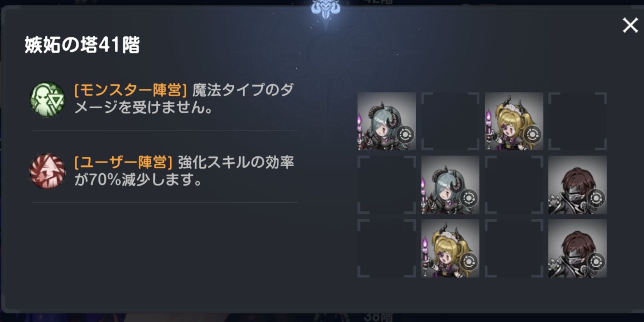Open detail icon on bottom-row blonde maid
The height and width of the screenshot is (322, 644).
coord(468,262)
